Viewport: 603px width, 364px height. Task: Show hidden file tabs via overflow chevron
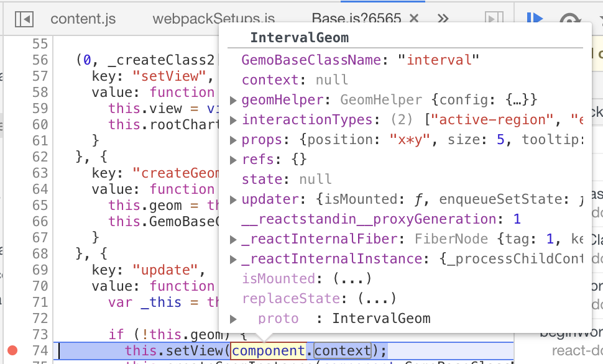[x=443, y=19]
